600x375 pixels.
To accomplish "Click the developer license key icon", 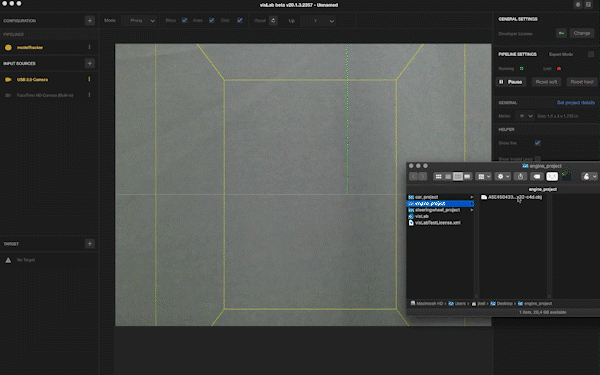I will (561, 33).
